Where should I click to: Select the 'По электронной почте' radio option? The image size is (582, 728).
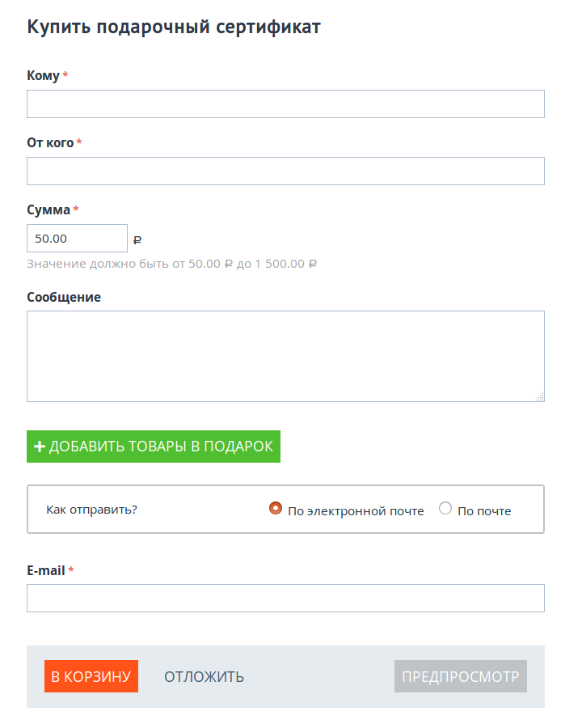pos(276,509)
